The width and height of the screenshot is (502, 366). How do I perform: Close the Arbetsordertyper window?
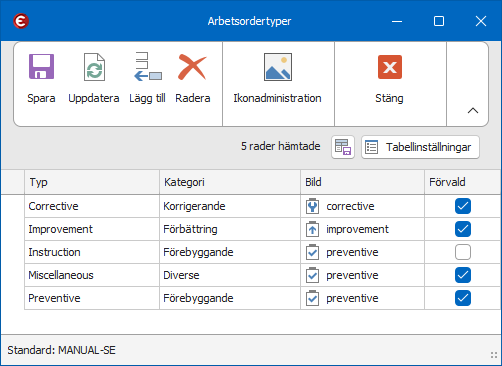481,21
